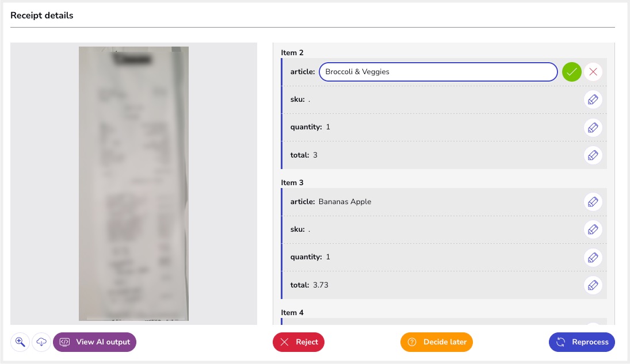Select the Item 2 heading
The image size is (630, 364).
292,53
